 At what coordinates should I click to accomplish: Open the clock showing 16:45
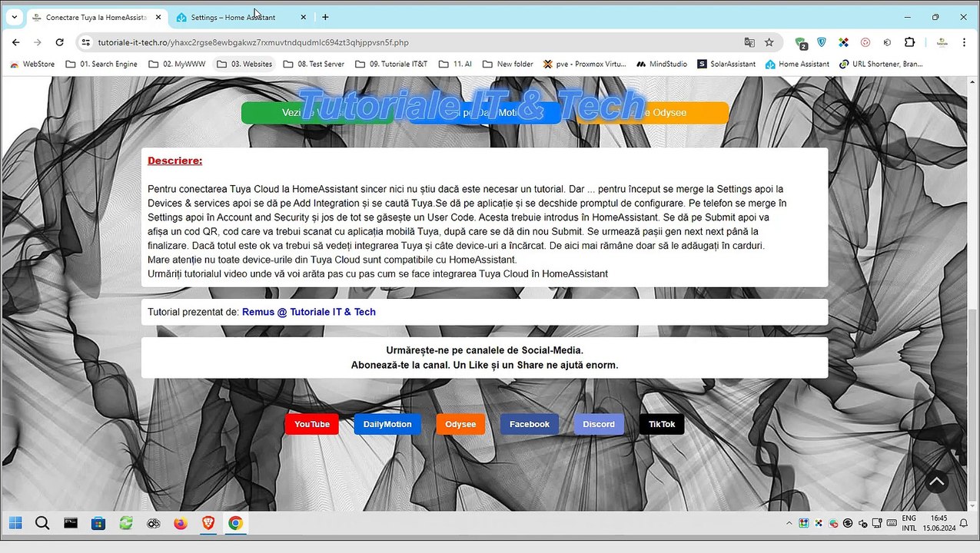pos(938,523)
